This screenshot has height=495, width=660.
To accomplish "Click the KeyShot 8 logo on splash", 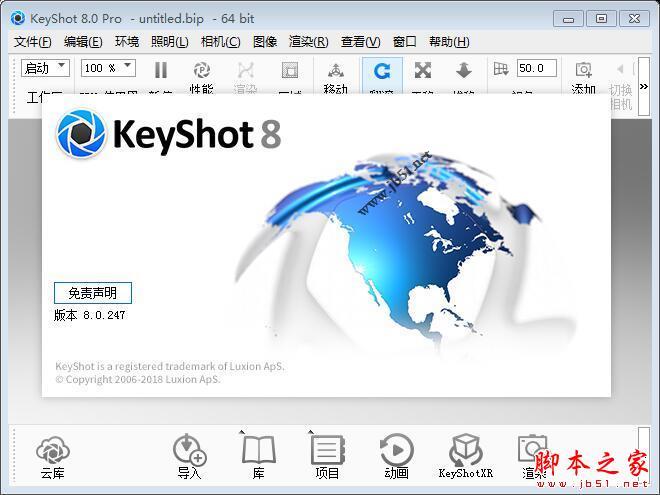I will 168,134.
